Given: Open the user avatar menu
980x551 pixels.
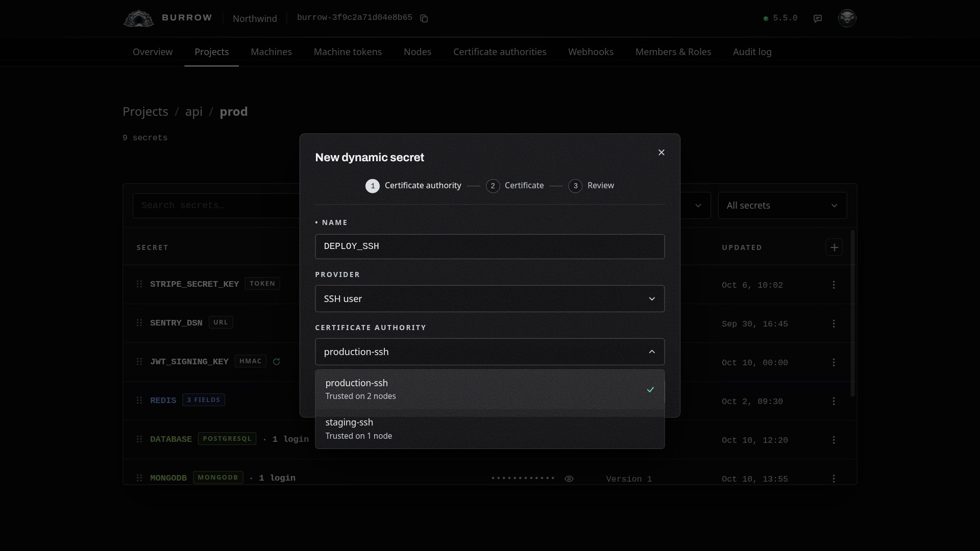Looking at the screenshot, I should 847,18.
